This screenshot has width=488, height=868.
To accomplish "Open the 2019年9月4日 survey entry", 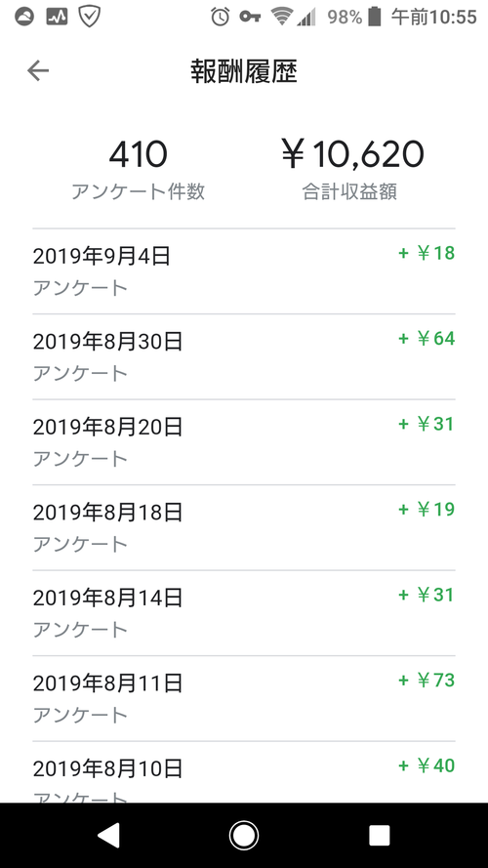I will tap(244, 271).
